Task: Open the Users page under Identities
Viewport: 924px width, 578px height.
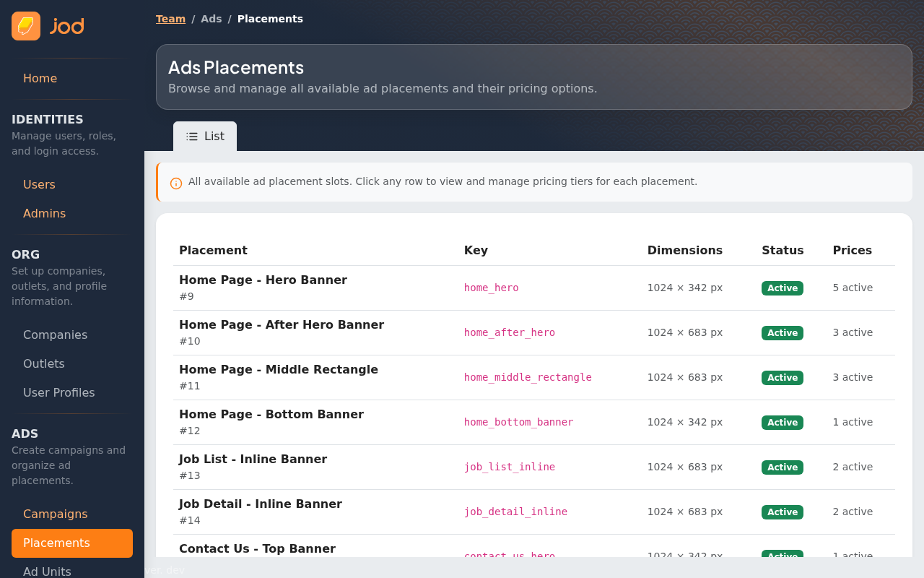Action: pyautogui.click(x=39, y=184)
